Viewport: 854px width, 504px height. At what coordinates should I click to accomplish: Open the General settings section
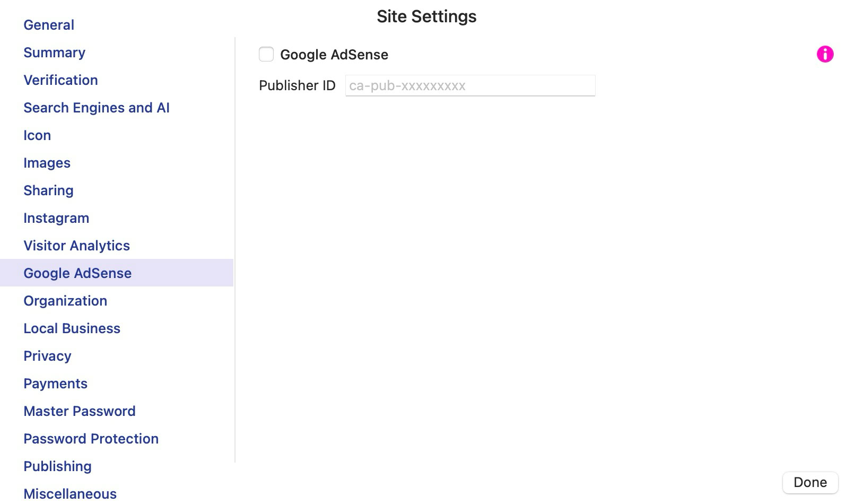tap(49, 25)
